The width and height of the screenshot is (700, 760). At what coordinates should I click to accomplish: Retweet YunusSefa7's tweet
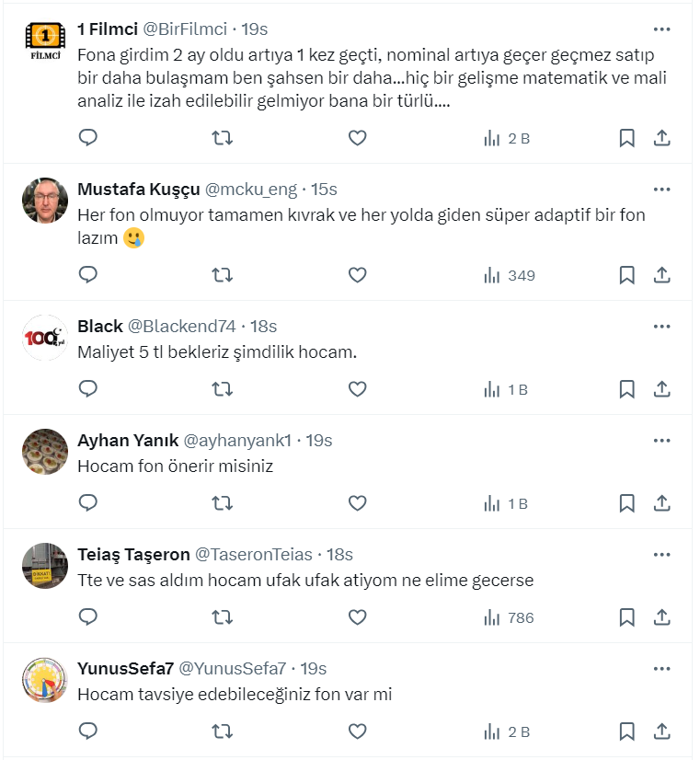(223, 732)
